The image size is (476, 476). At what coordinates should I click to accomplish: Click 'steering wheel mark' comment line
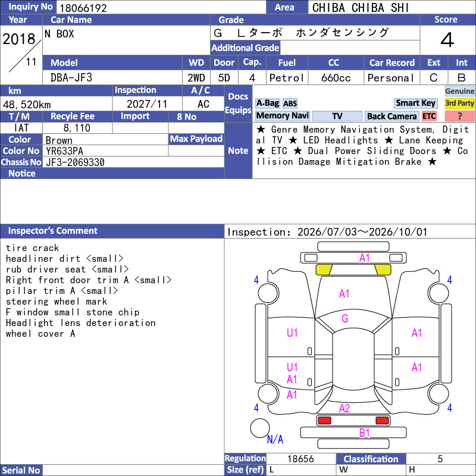(56, 302)
